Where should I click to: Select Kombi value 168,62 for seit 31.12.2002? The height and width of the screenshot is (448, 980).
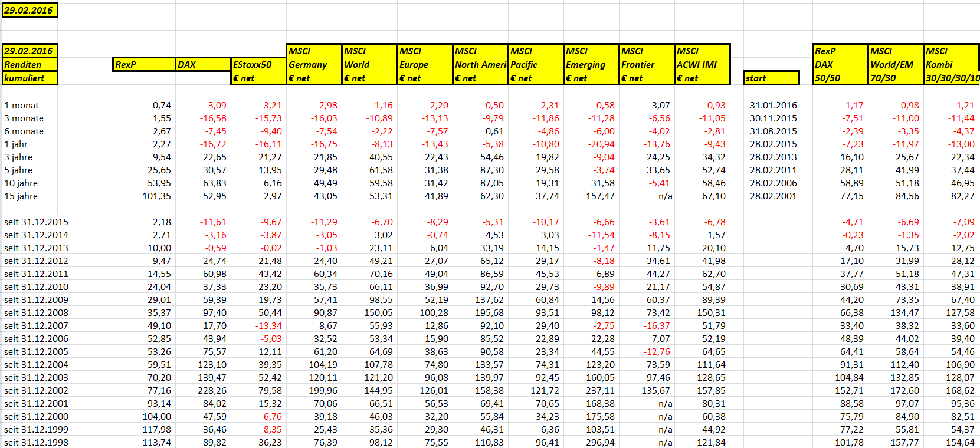(x=960, y=390)
